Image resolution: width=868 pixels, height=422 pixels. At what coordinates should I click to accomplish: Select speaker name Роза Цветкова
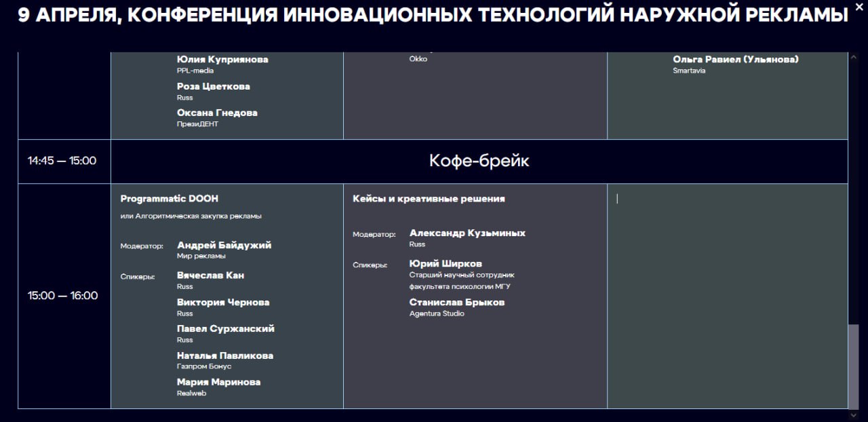(214, 86)
